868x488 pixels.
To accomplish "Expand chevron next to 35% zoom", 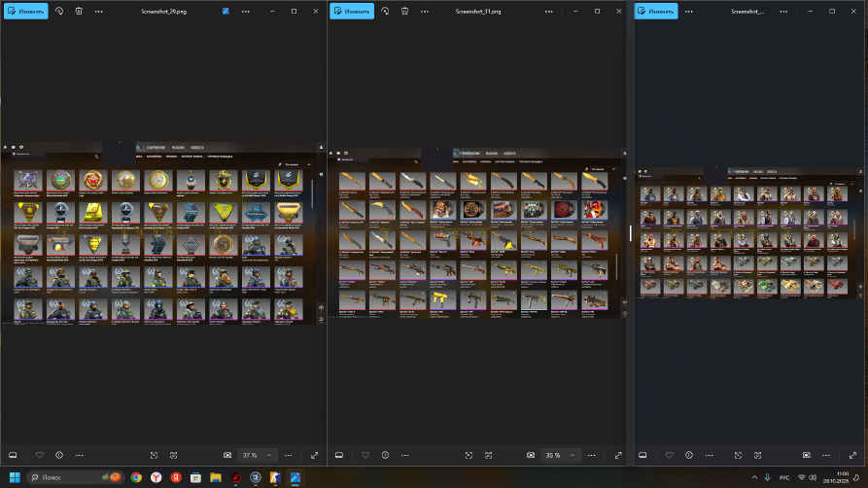I will [x=573, y=455].
